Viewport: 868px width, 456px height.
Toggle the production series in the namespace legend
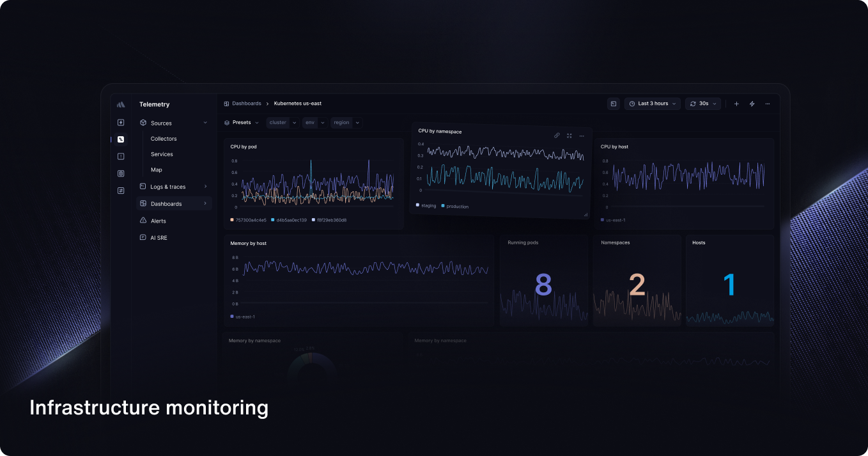pyautogui.click(x=455, y=207)
